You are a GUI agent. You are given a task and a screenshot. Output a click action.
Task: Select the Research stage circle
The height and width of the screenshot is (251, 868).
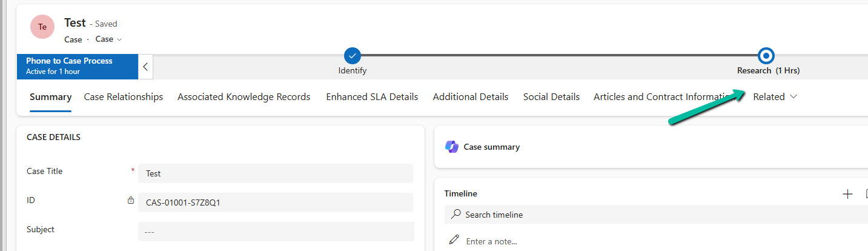point(766,56)
